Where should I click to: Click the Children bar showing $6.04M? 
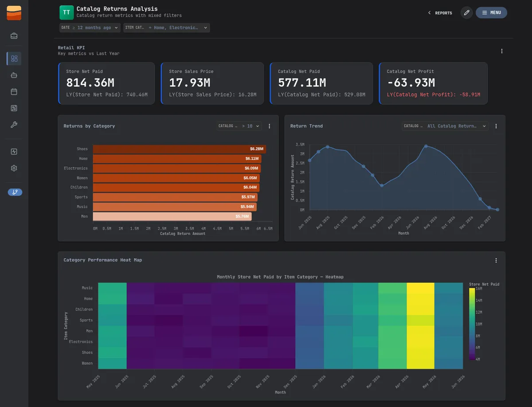(x=176, y=187)
